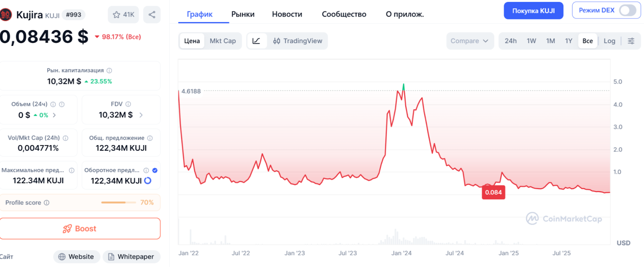Click the Boost button
The height and width of the screenshot is (267, 644).
[x=80, y=229]
